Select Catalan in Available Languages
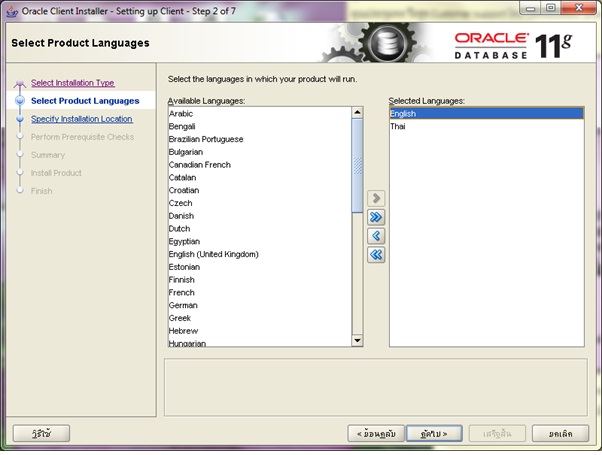 pyautogui.click(x=260, y=177)
